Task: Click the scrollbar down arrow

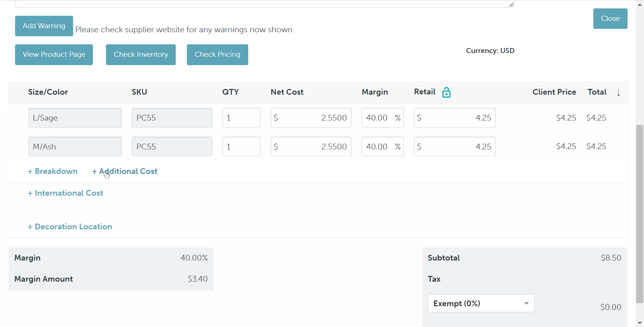Action: 640,323
